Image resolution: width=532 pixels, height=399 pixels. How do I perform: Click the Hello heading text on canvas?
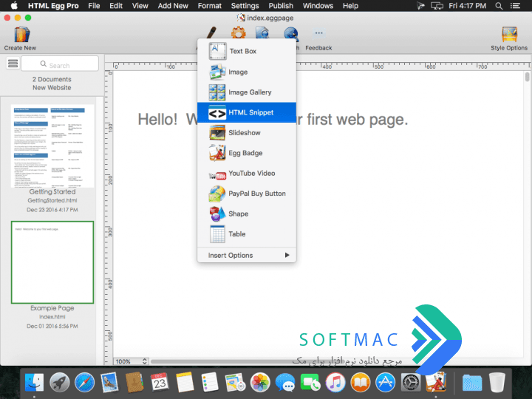[x=273, y=120]
